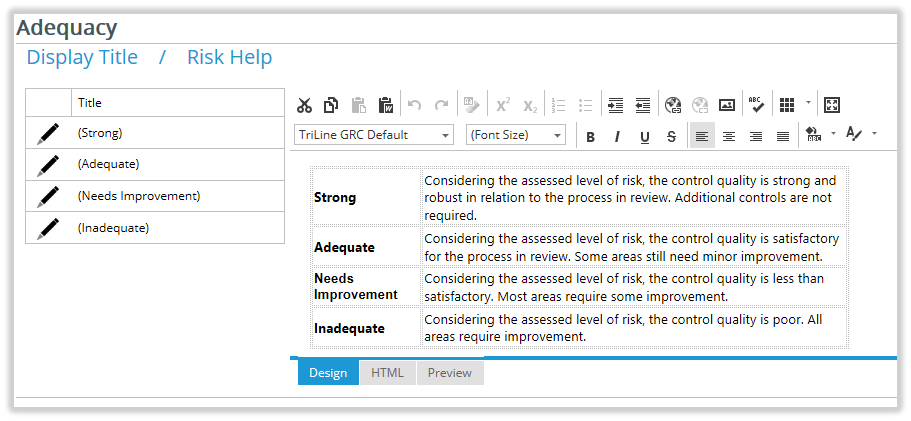Select the (Inadequate) title cell

178,228
